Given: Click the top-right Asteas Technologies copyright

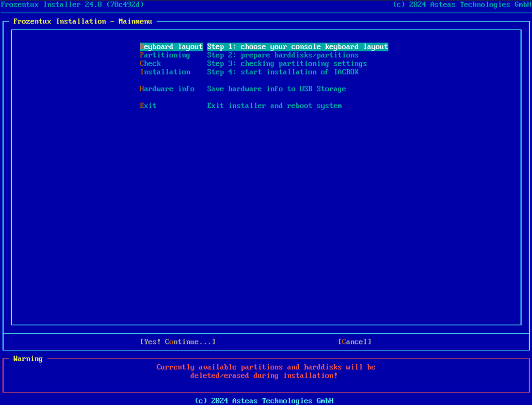Looking at the screenshot, I should pyautogui.click(x=461, y=4).
